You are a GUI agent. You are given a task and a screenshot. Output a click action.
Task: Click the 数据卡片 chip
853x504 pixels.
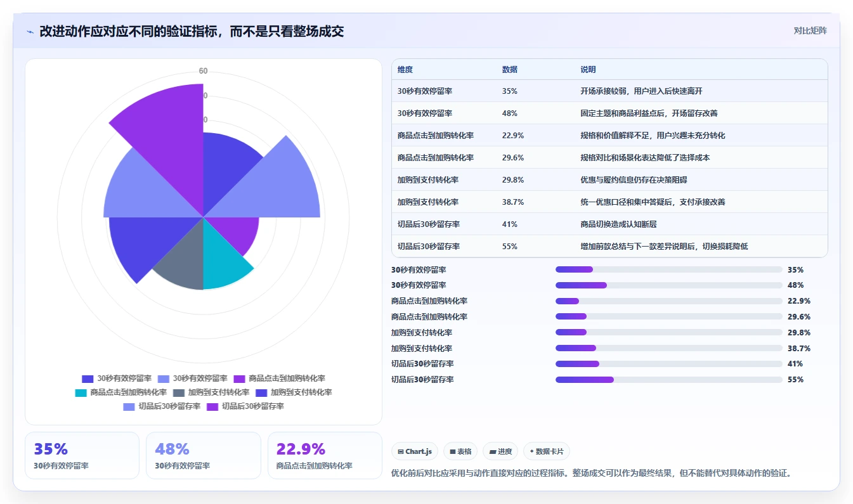click(x=547, y=451)
